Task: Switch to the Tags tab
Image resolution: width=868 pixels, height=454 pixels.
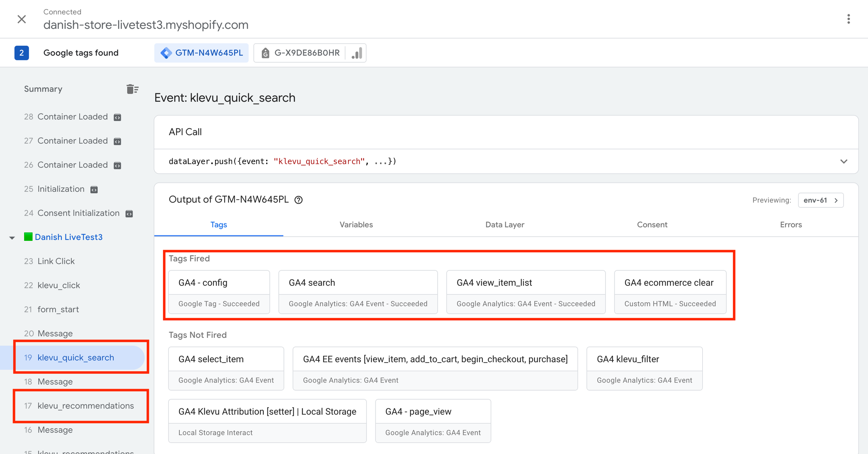Action: tap(219, 225)
